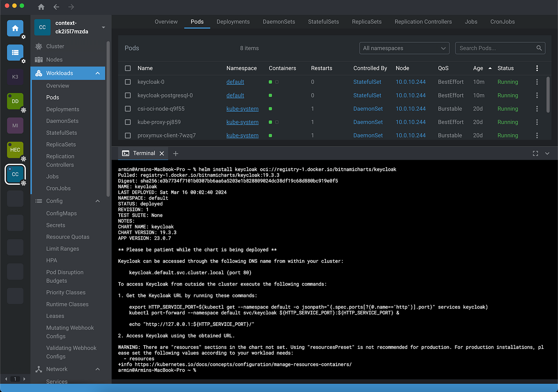This screenshot has width=558, height=392.
Task: Open the All namespaces dropdown
Action: [x=404, y=48]
